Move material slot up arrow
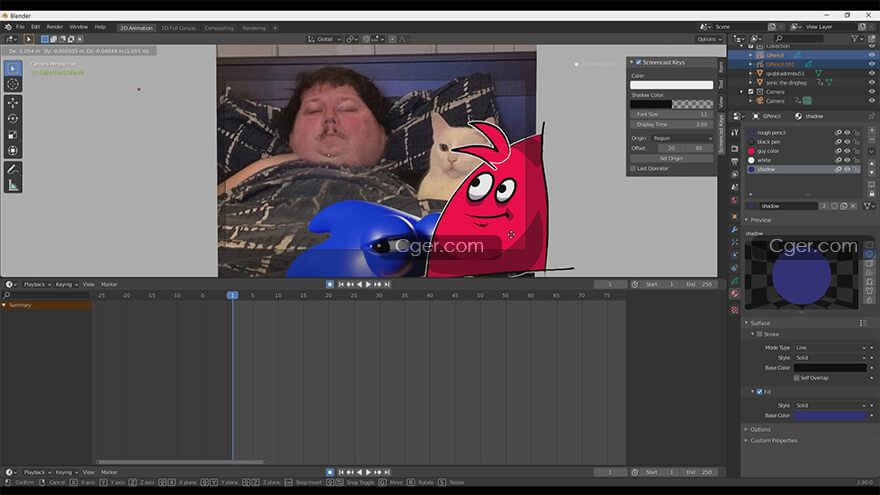The height and width of the screenshot is (495, 880). coord(872,164)
